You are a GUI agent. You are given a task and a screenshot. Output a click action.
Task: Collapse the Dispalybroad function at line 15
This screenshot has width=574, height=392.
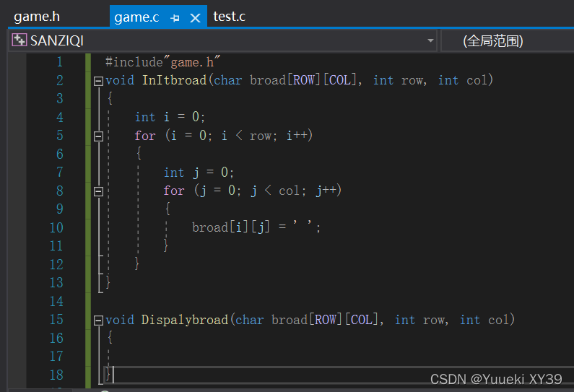[x=98, y=321]
